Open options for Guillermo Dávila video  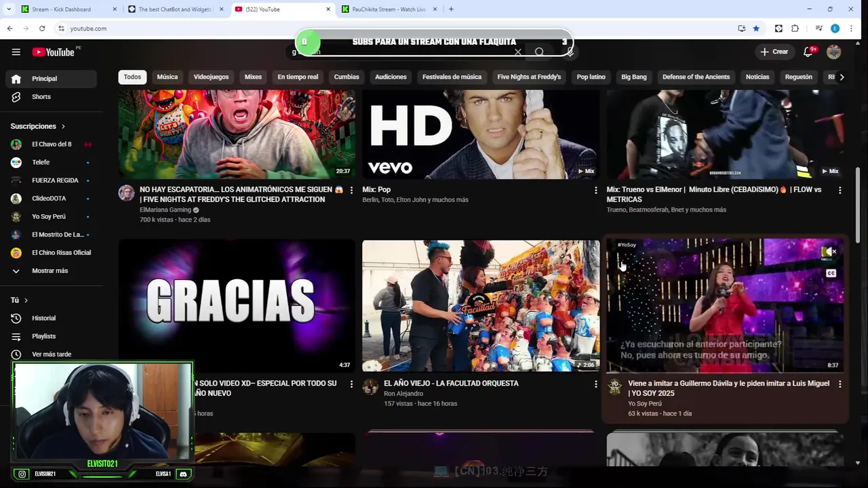point(840,384)
